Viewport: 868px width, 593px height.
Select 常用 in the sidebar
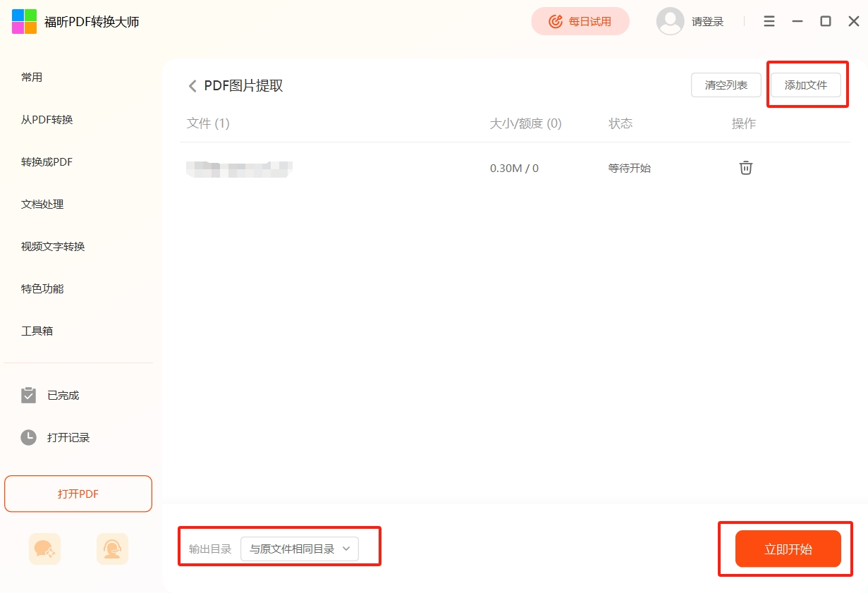(x=32, y=78)
